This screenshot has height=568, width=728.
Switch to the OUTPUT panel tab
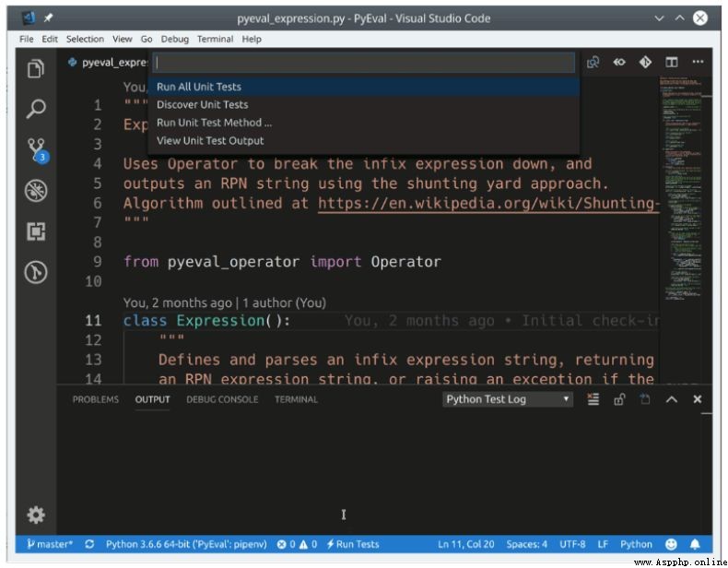[152, 399]
